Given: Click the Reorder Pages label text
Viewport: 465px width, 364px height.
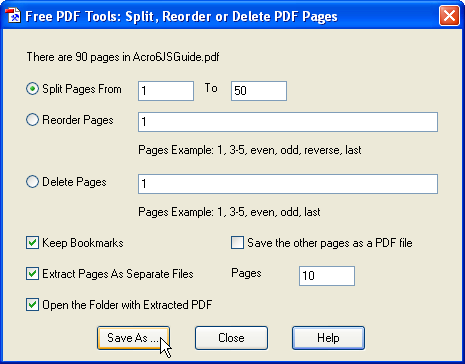Looking at the screenshot, I should (x=78, y=120).
